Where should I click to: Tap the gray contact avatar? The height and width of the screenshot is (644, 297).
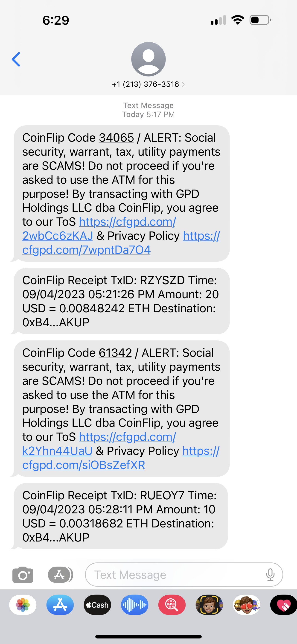148,59
